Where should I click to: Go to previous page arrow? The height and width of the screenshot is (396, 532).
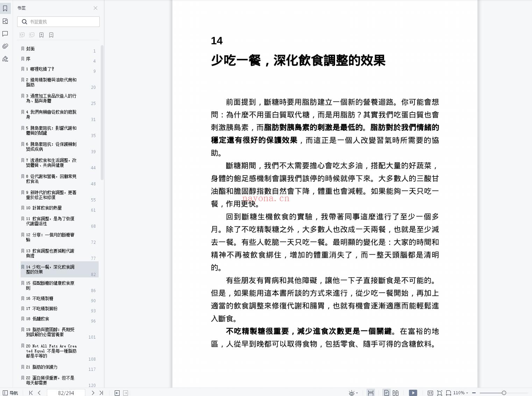coord(39,393)
